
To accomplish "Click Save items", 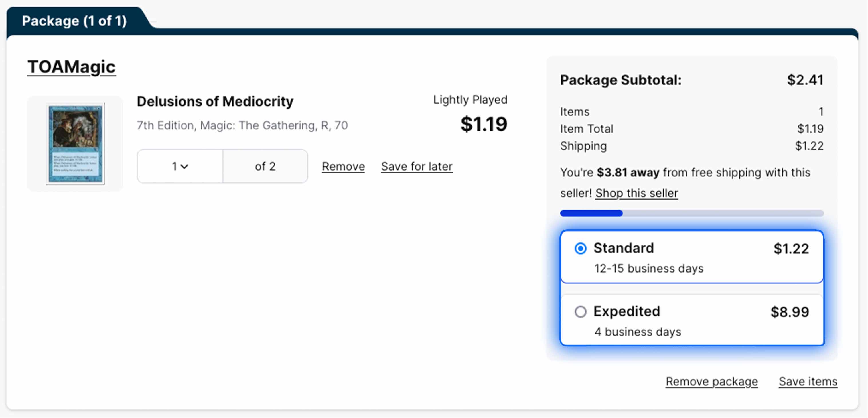I will coord(808,381).
